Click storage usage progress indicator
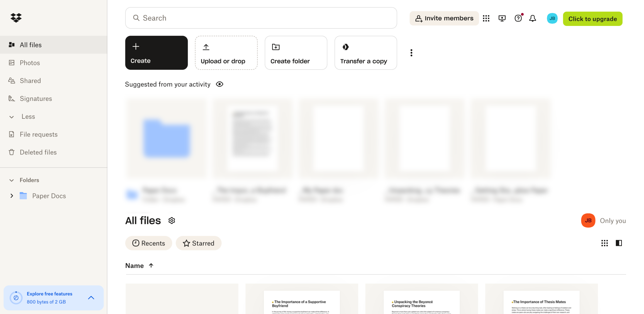Image resolution: width=644 pixels, height=314 pixels. coord(16,298)
